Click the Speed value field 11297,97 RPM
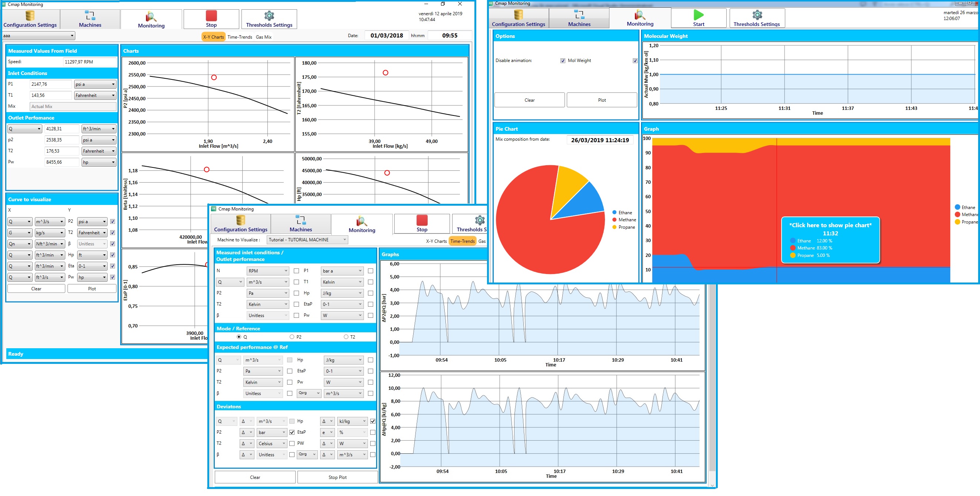This screenshot has height=496, width=980. click(90, 62)
